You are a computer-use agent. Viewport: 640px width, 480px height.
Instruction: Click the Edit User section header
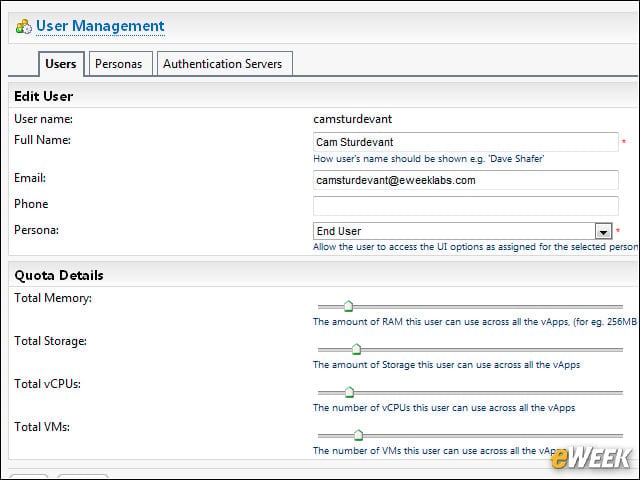click(44, 96)
